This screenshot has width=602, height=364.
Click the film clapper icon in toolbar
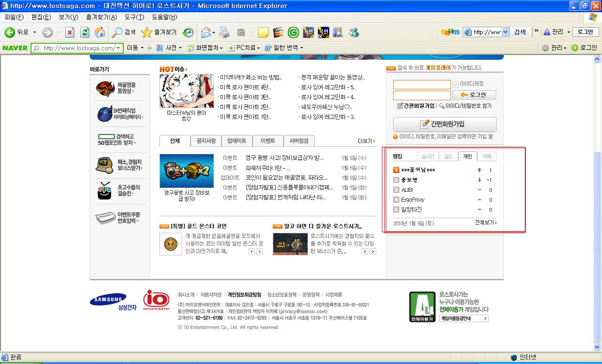click(278, 32)
